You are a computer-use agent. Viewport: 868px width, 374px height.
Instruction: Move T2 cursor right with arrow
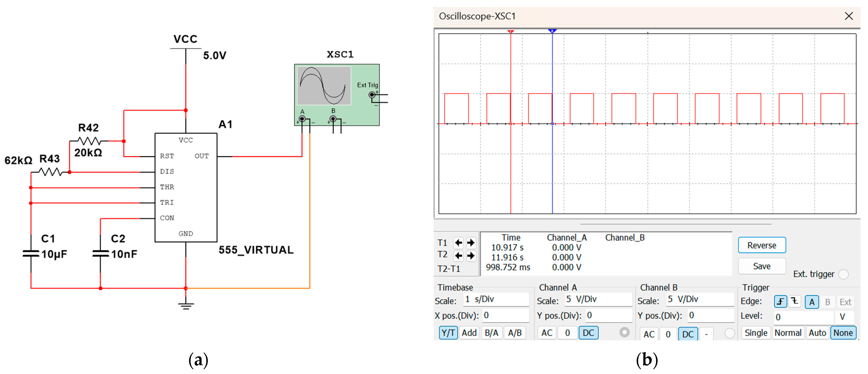click(471, 256)
